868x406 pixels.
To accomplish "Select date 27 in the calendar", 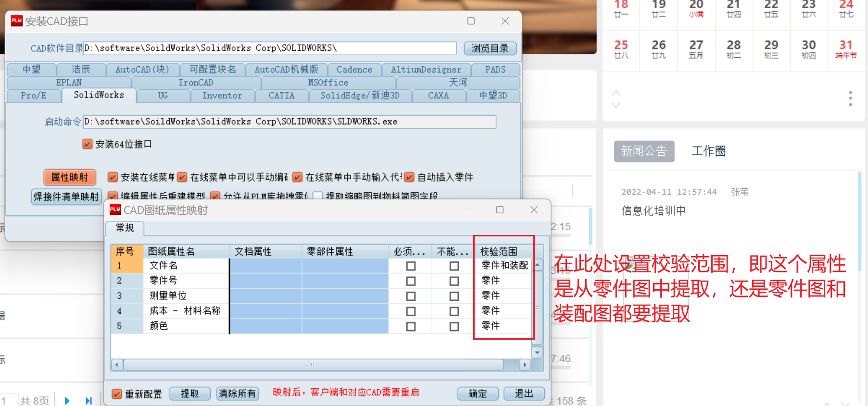I will (x=696, y=49).
